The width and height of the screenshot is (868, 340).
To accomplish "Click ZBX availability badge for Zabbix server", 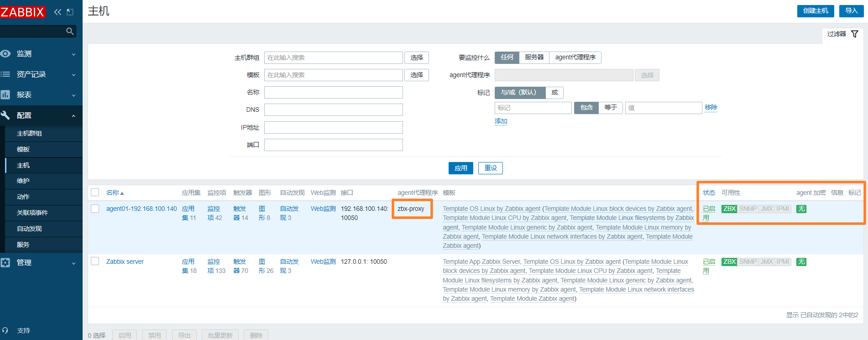I will (729, 262).
